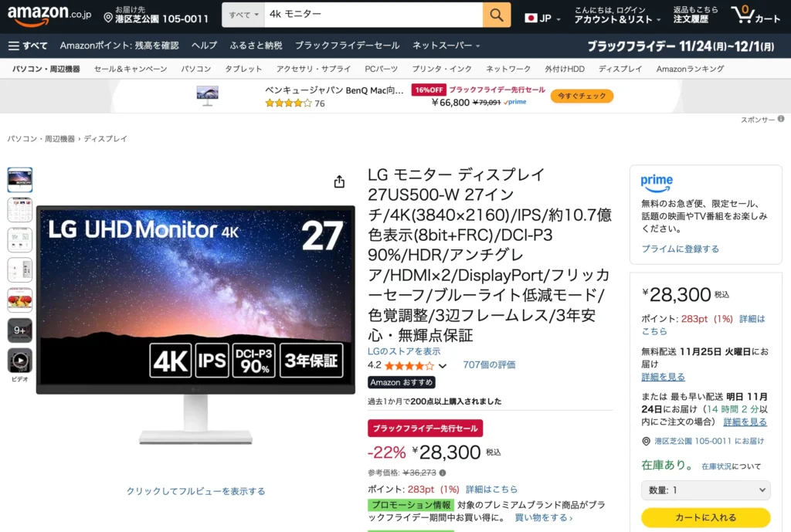
Task: Expand the star rating chevron
Action: [x=443, y=365]
